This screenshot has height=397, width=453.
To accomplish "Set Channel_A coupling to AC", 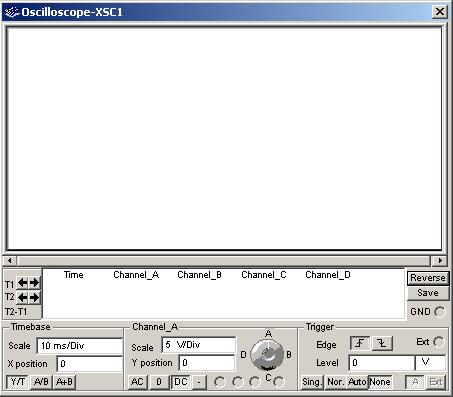I will tap(137, 382).
